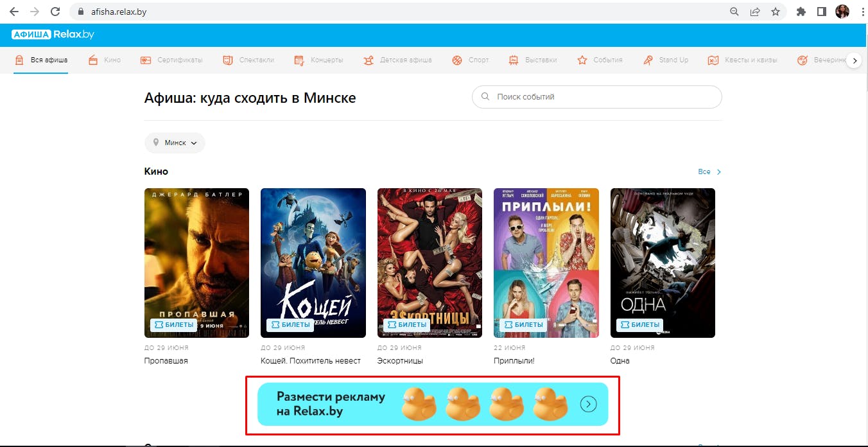The image size is (868, 447).
Task: Open the Приплыли! movie poster
Action: click(x=546, y=263)
